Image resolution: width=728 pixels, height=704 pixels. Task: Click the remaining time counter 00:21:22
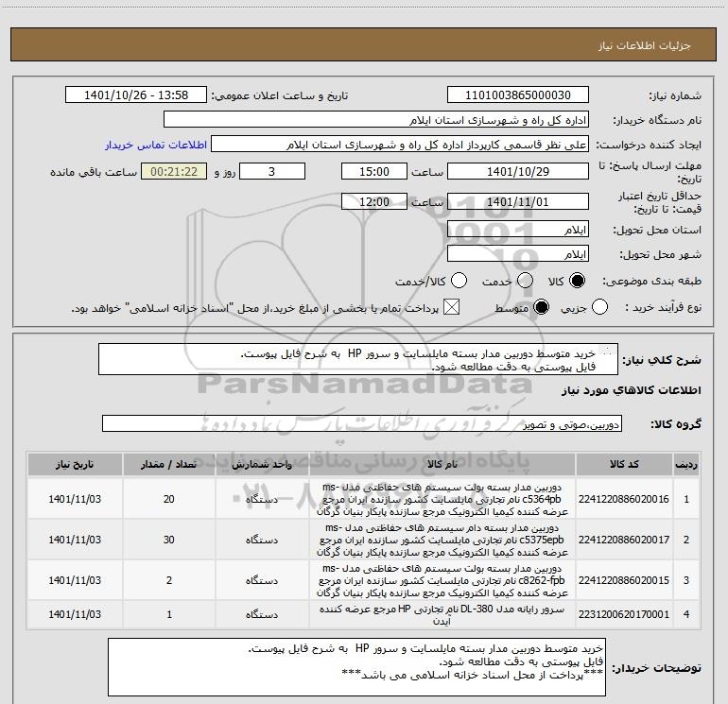[x=174, y=171]
